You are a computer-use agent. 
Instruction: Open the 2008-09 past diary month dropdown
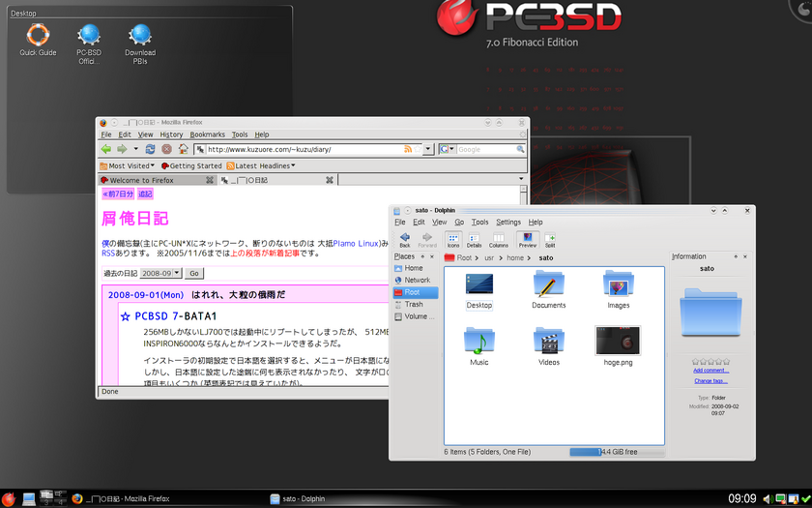160,273
